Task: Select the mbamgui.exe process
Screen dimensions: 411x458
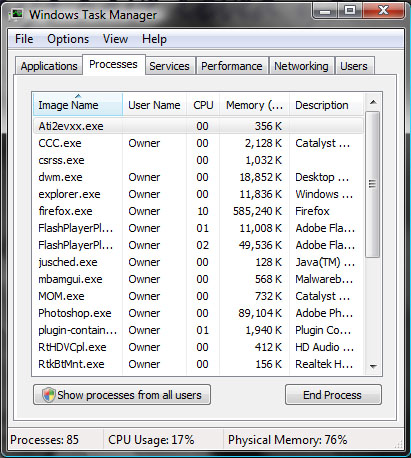Action: tap(198, 279)
